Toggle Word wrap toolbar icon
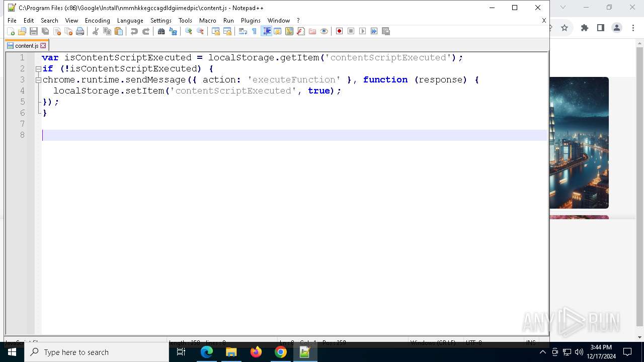Viewport: 644px width, 362px height. [243, 31]
